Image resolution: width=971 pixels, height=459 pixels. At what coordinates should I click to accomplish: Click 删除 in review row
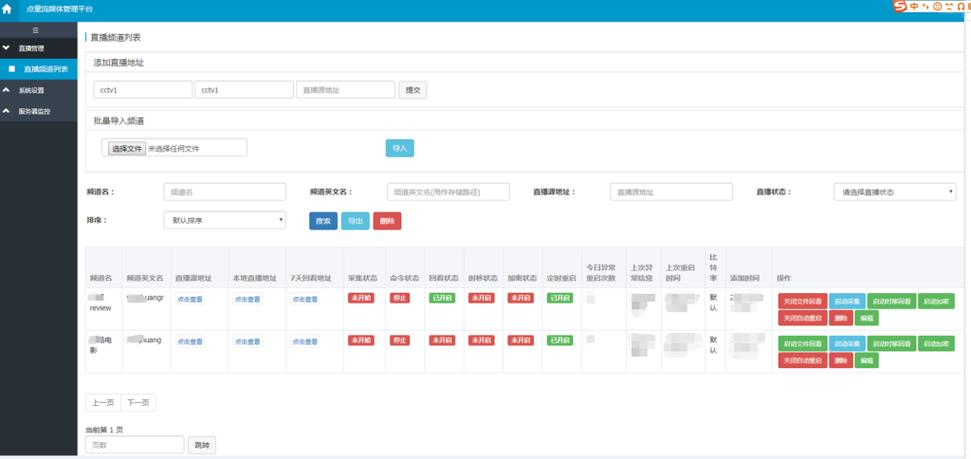click(841, 318)
